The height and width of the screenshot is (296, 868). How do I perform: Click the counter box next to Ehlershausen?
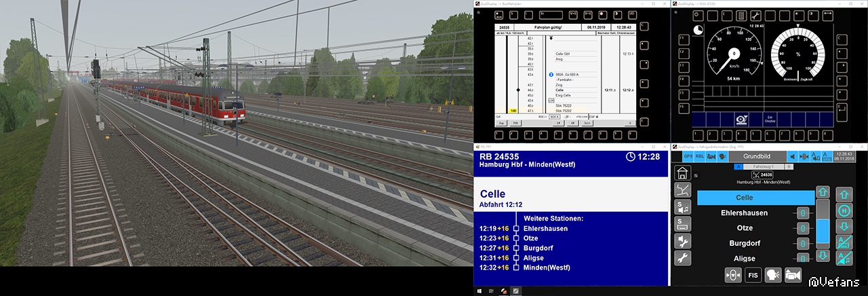(x=803, y=213)
